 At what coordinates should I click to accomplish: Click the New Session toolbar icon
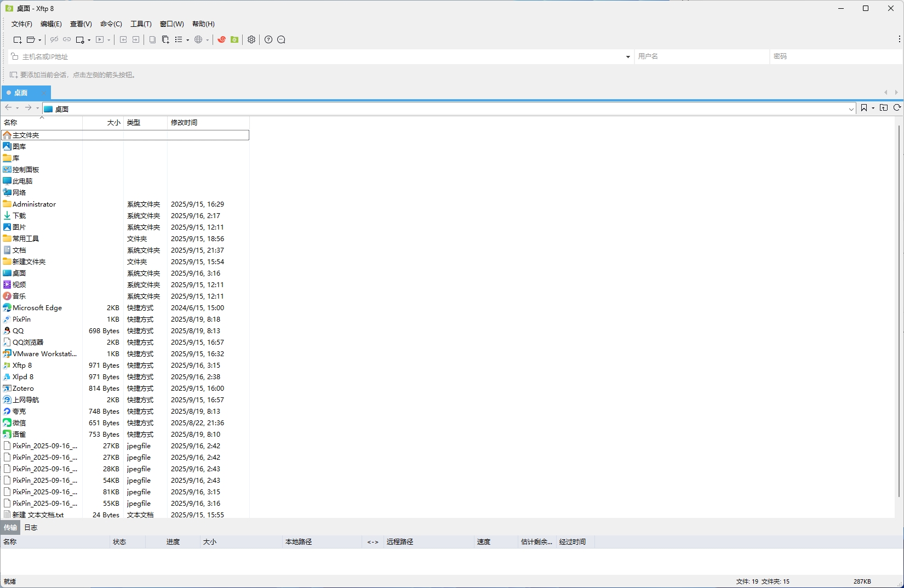coord(18,39)
